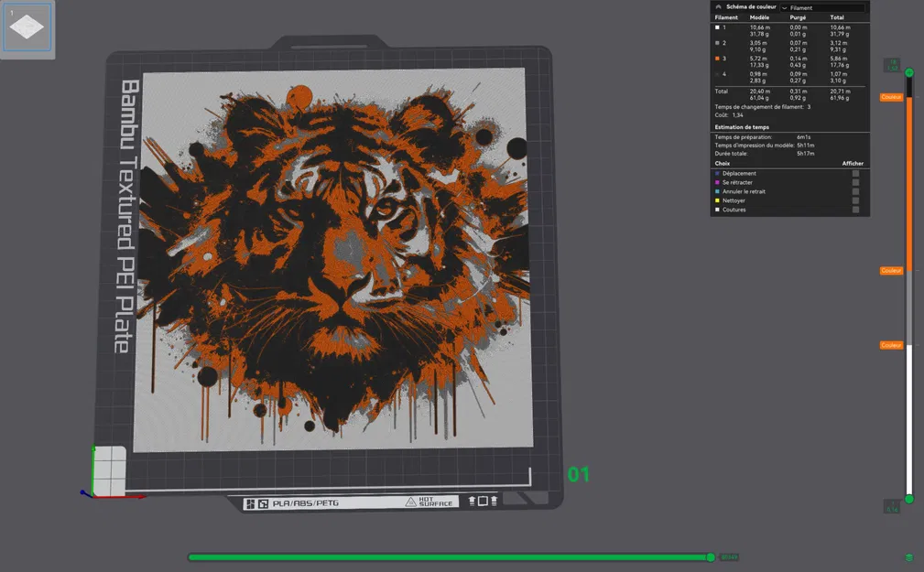Enable the Coutures display checkbox
This screenshot has width=924, height=572.
(x=855, y=210)
